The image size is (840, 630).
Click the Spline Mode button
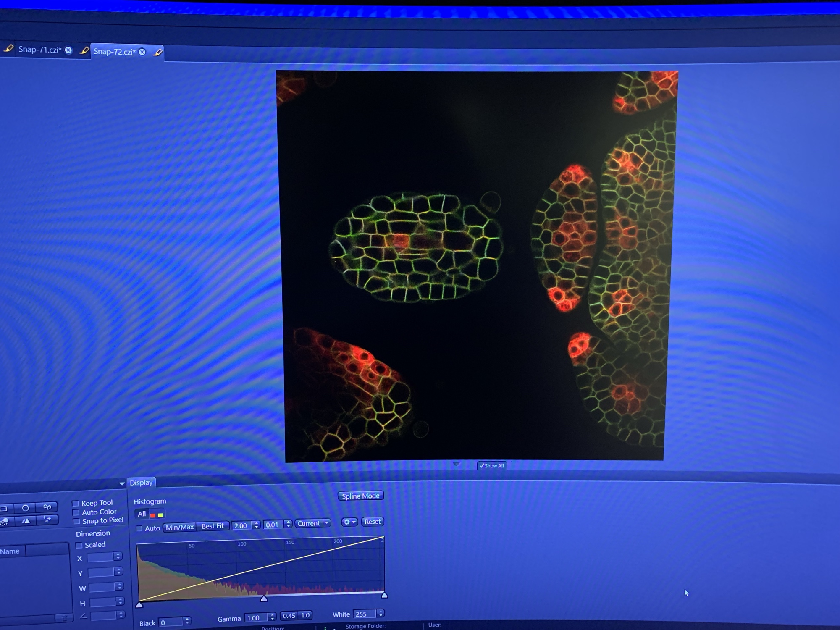[360, 496]
